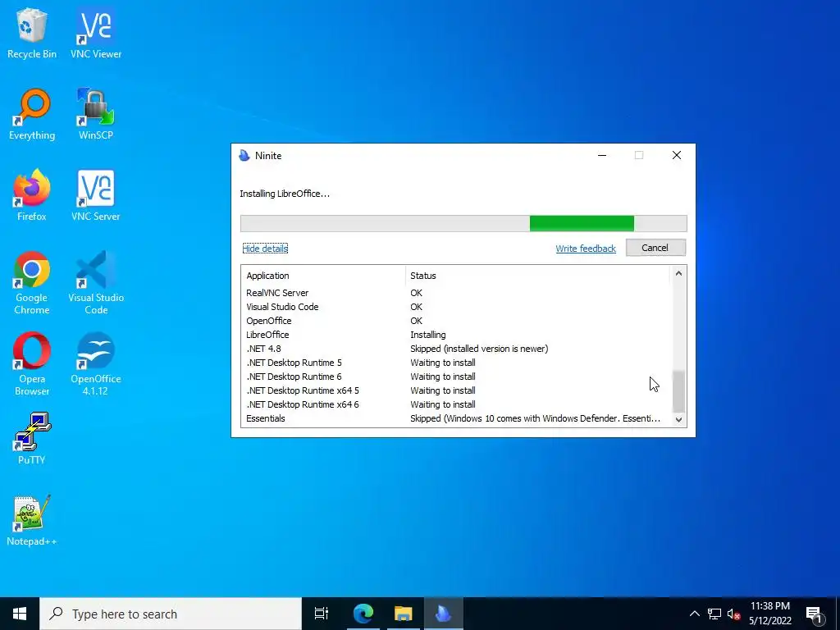This screenshot has width=840, height=630.
Task: Click the Application column header
Action: click(323, 276)
